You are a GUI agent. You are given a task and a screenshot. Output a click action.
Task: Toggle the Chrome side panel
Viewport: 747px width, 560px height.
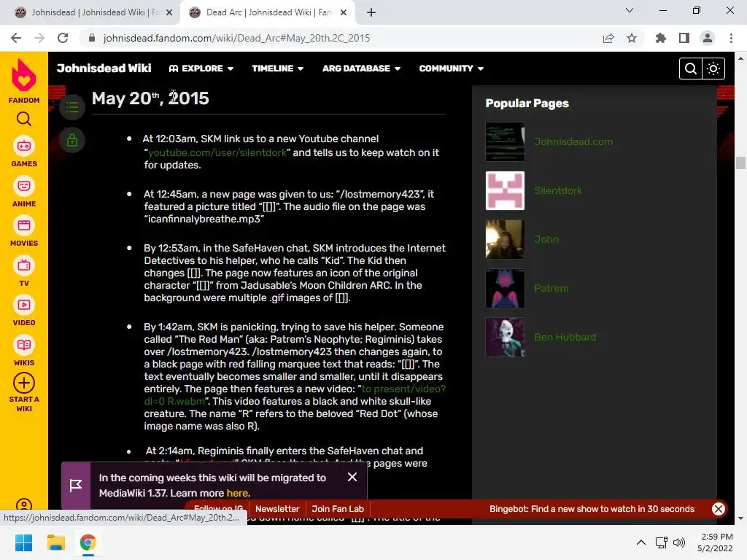(x=684, y=38)
